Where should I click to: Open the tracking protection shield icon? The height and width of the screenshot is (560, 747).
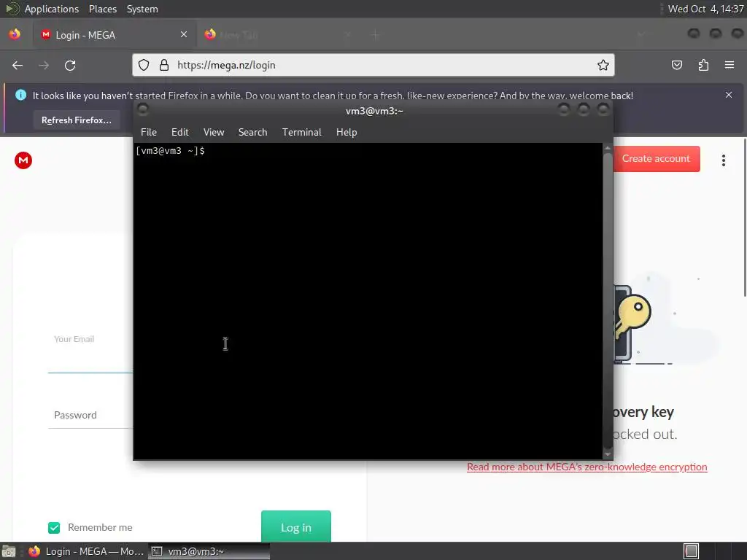point(144,65)
